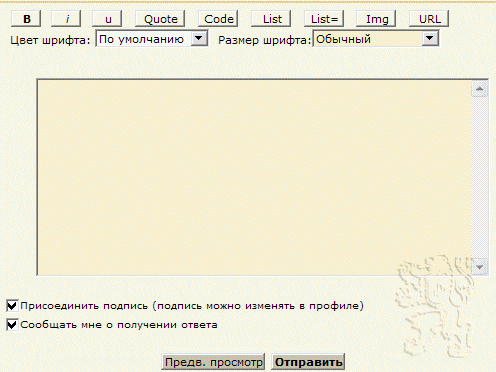Insert an ordered List= tag
Viewport: 496px width, 372px height.
[324, 19]
